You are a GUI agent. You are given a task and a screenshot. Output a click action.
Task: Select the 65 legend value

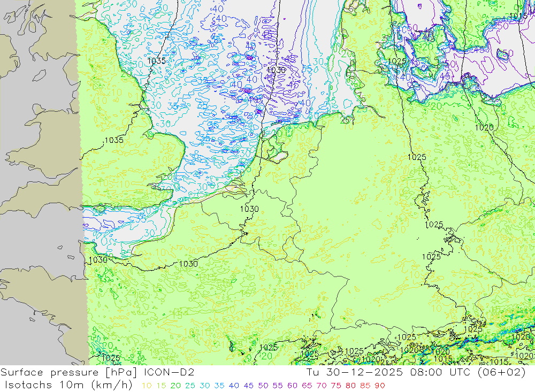pyautogui.click(x=307, y=386)
